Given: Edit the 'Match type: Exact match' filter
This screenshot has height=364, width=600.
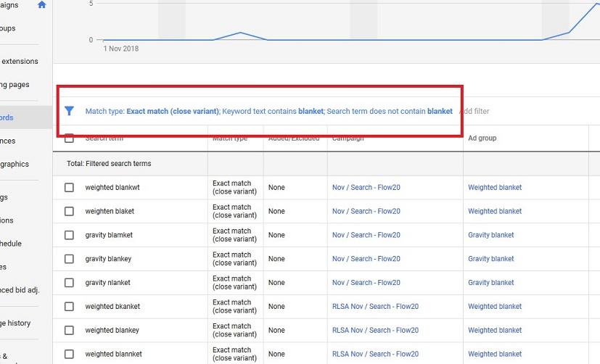Looking at the screenshot, I should [152, 112].
